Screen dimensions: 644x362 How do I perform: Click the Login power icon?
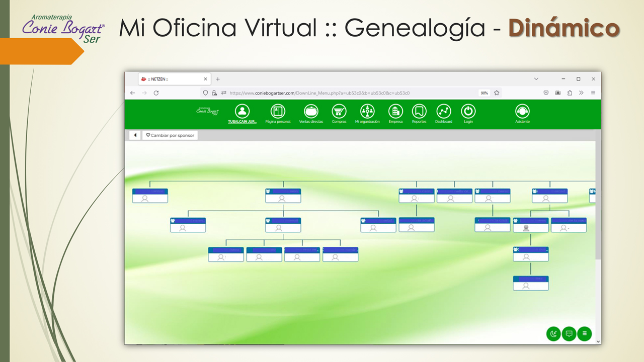point(468,111)
